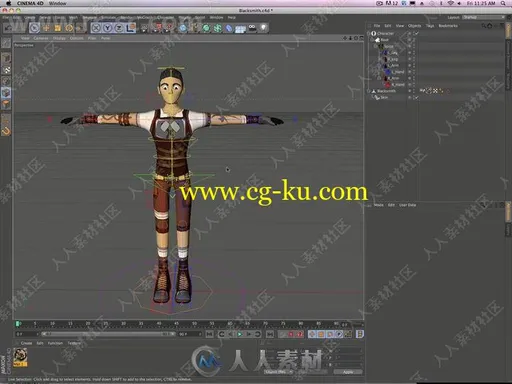Open Object Manager Tags menu

pyautogui.click(x=430, y=26)
